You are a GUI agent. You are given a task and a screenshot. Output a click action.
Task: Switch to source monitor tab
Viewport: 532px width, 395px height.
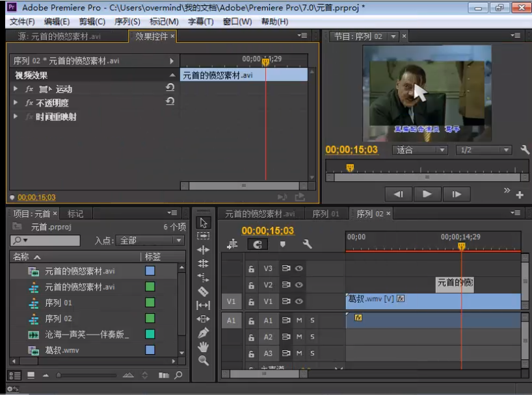[x=59, y=36]
